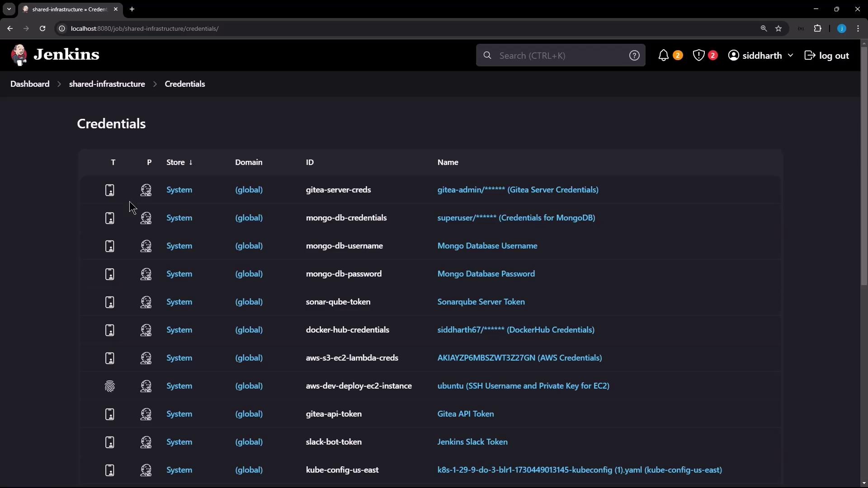Open the notifications bell icon
Viewport: 868px width, 488px height.
[x=663, y=56]
